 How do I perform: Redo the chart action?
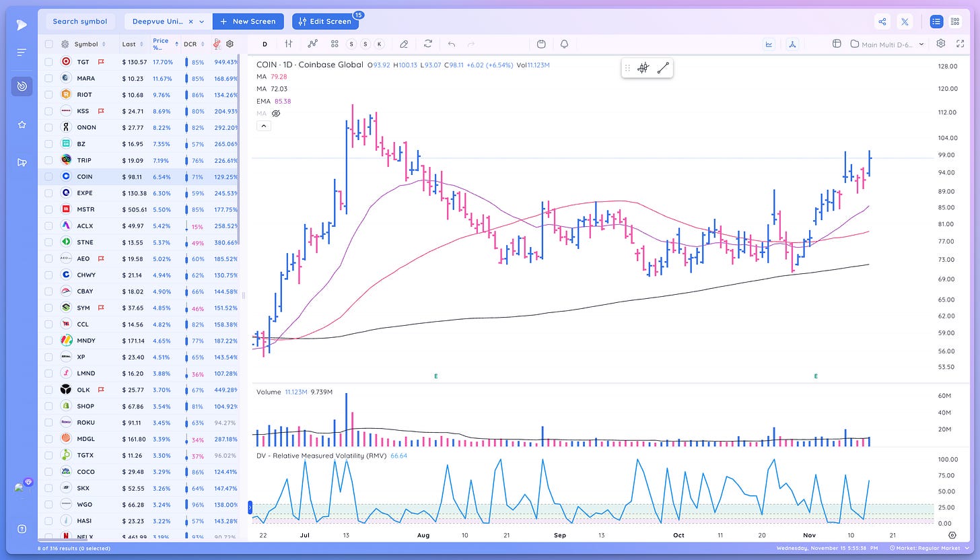coord(471,44)
